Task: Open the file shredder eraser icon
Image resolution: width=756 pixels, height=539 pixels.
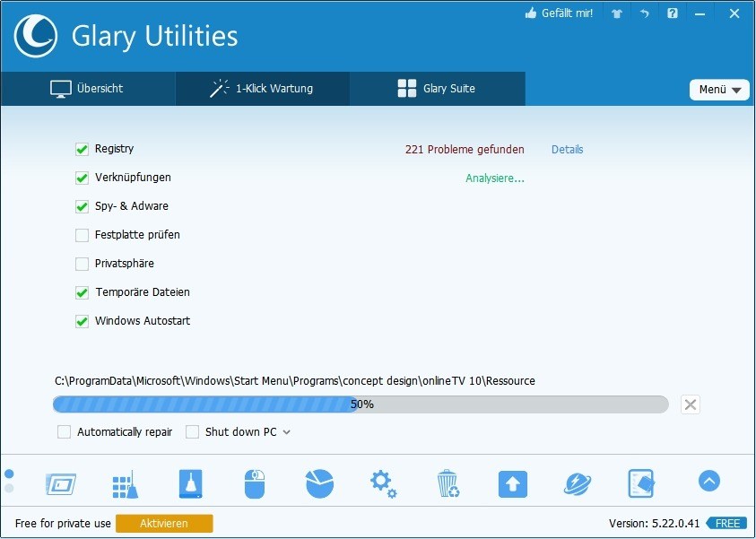Action: pyautogui.click(x=642, y=483)
